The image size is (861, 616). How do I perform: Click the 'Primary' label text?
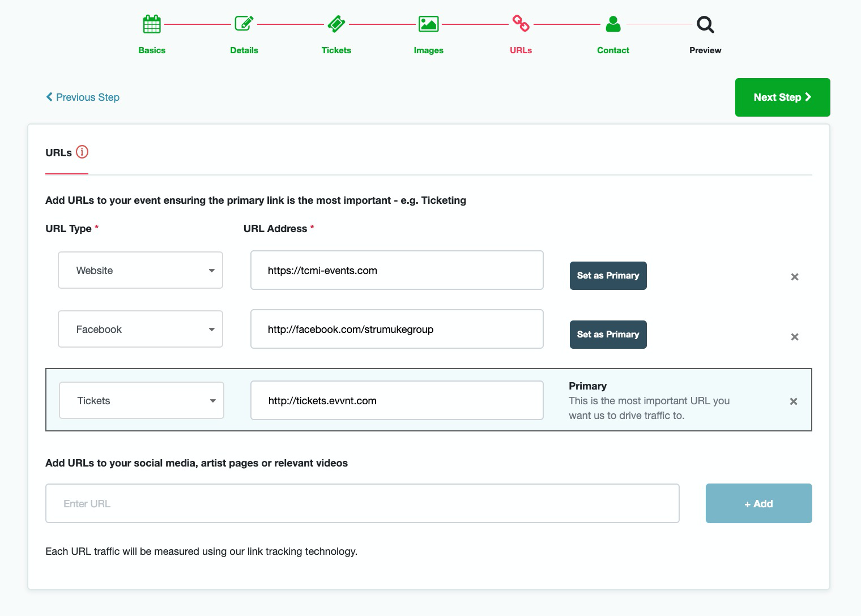(x=587, y=386)
